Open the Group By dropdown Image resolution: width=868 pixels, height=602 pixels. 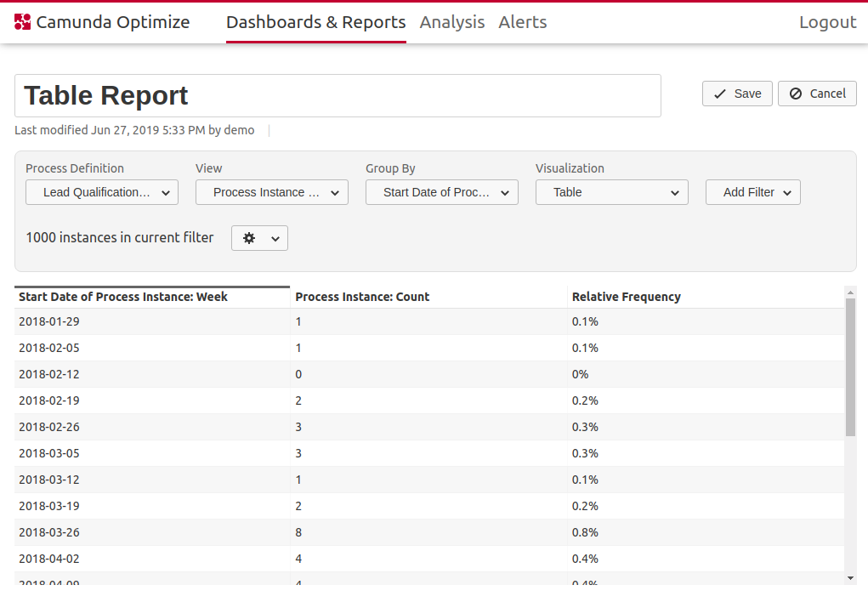coord(442,192)
